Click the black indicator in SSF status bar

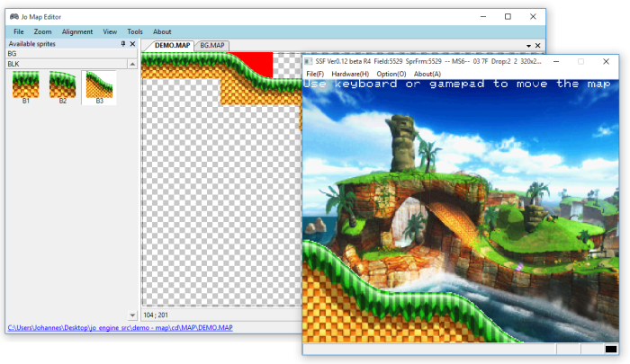[611, 349]
